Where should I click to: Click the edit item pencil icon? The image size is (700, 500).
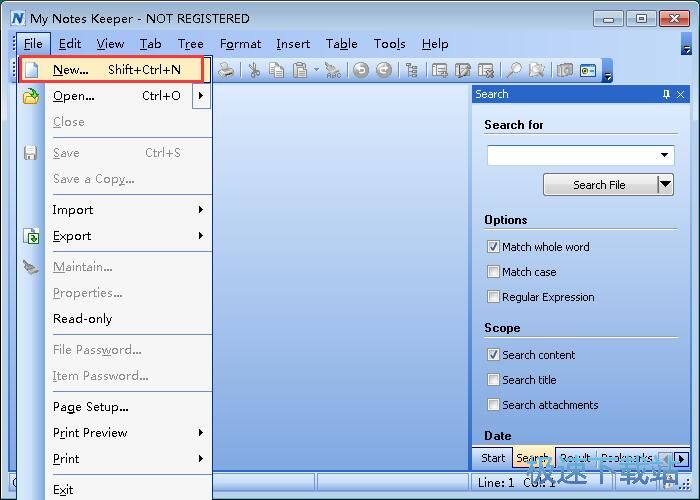pyautogui.click(x=462, y=70)
